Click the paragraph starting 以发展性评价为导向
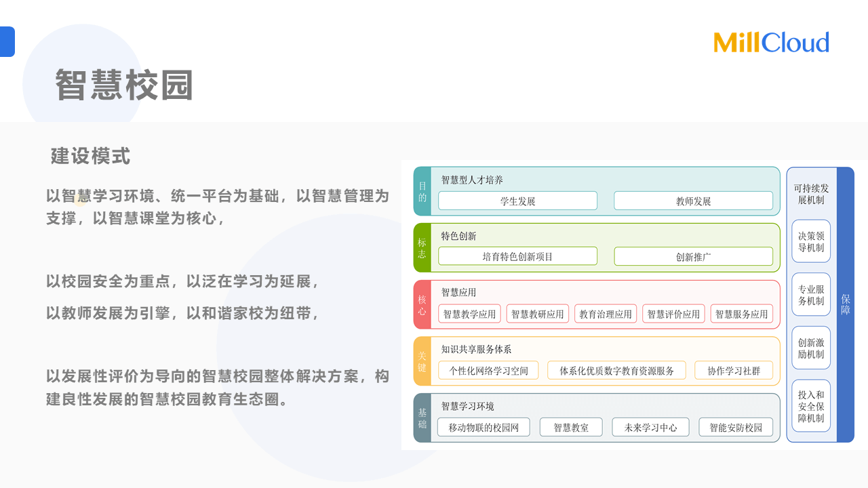The height and width of the screenshot is (488, 868). [218, 387]
